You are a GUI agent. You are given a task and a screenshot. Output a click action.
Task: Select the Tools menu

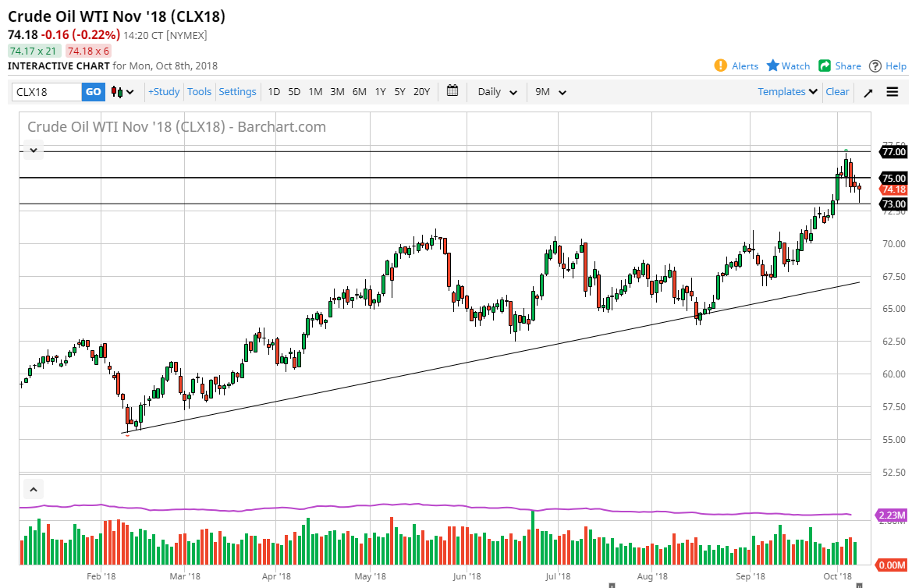199,91
